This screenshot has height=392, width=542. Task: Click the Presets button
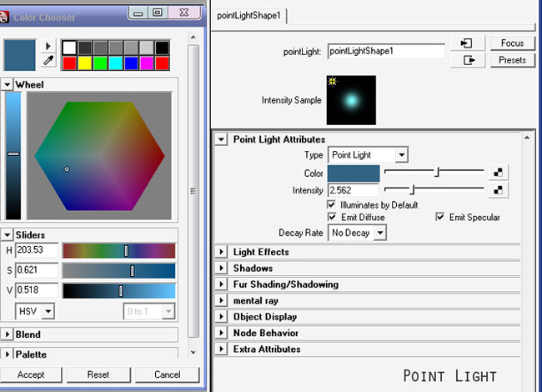tap(512, 60)
